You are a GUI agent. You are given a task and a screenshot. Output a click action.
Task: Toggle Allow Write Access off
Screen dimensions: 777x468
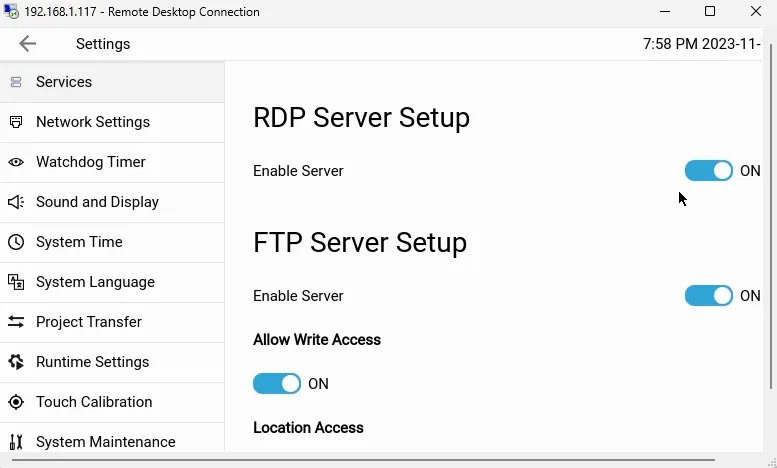pyautogui.click(x=277, y=384)
